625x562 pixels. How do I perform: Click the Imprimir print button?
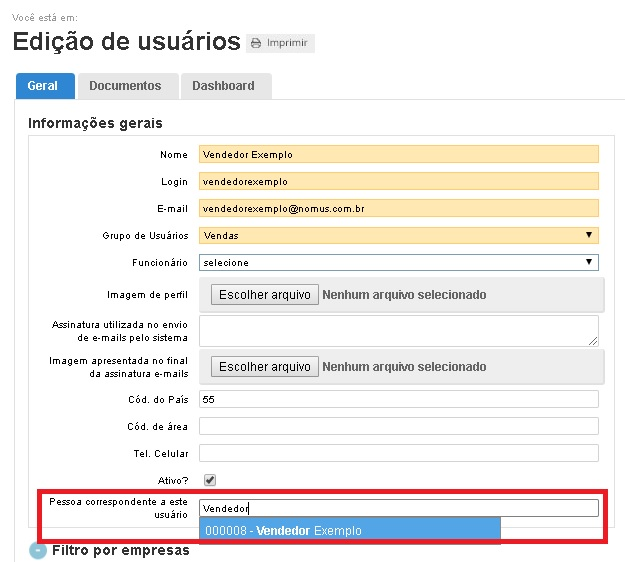(x=280, y=43)
